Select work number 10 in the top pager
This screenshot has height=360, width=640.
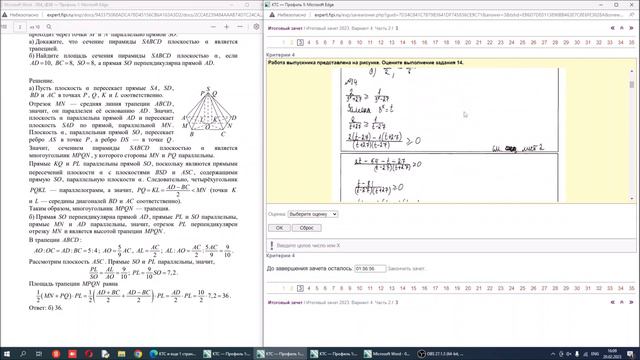[360, 42]
